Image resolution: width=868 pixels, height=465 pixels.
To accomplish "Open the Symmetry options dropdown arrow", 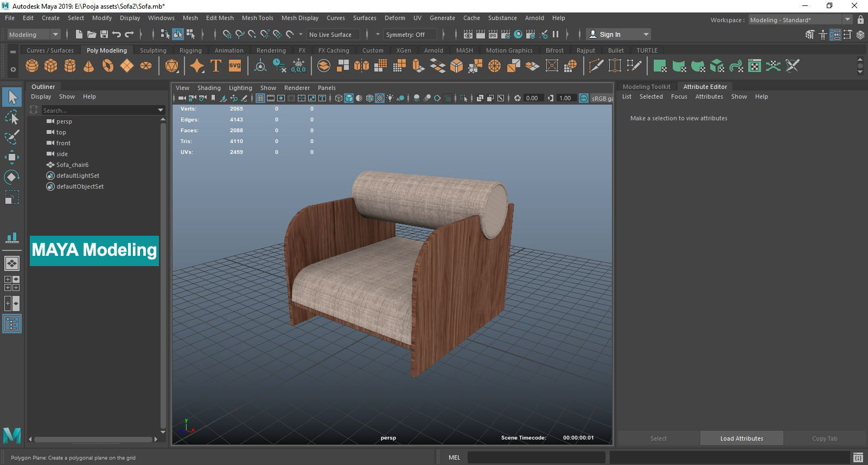I will pyautogui.click(x=378, y=34).
